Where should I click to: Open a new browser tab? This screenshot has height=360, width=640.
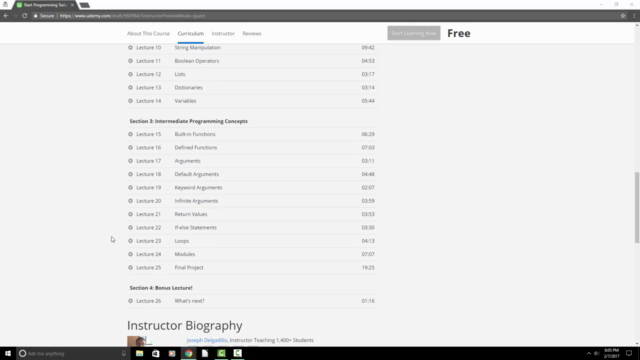[x=84, y=5]
